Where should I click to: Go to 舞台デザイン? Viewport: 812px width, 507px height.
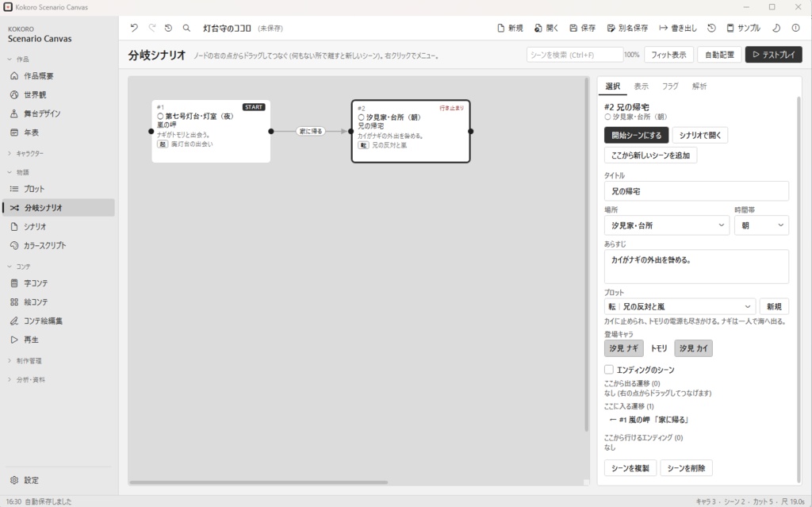click(x=59, y=113)
